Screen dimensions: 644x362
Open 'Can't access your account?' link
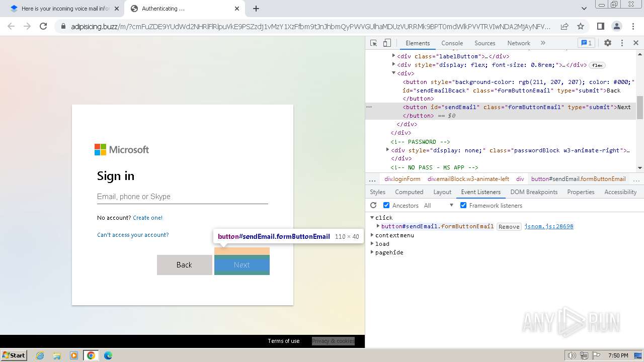(x=133, y=235)
